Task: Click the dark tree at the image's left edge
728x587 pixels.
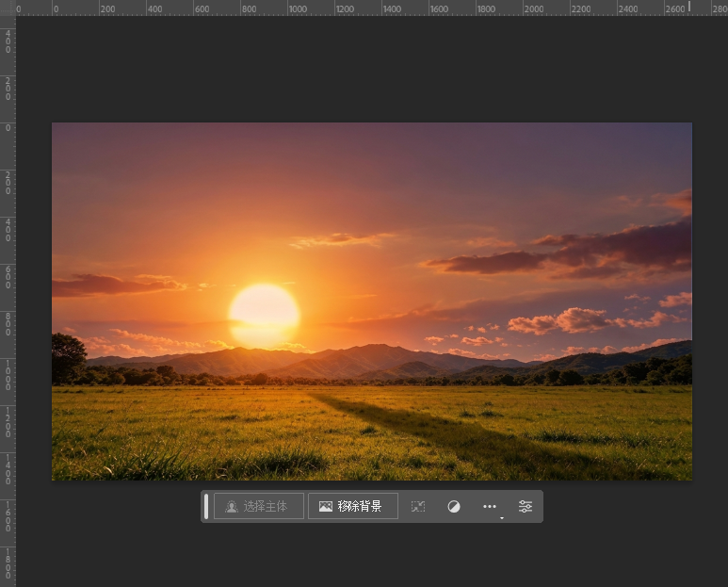Action: pyautogui.click(x=68, y=358)
